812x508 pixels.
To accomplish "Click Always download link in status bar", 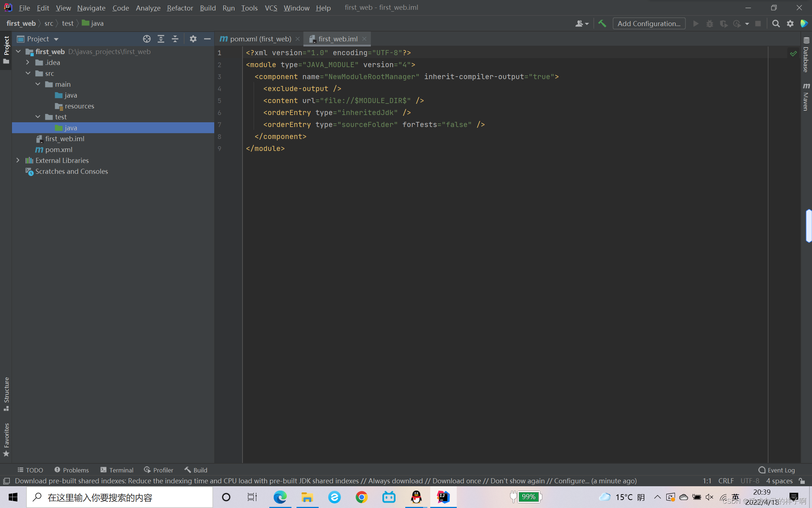I will tap(395, 481).
